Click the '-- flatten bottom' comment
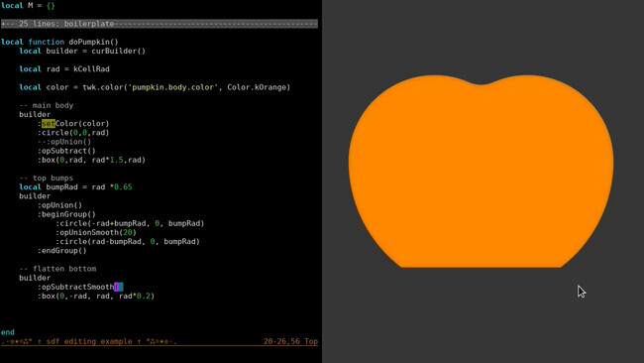The image size is (644, 363). tap(57, 269)
